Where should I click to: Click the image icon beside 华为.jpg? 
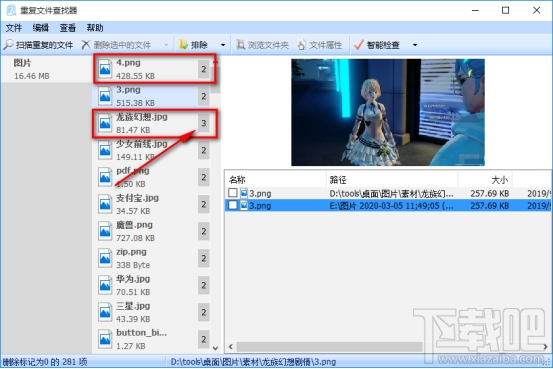click(105, 285)
